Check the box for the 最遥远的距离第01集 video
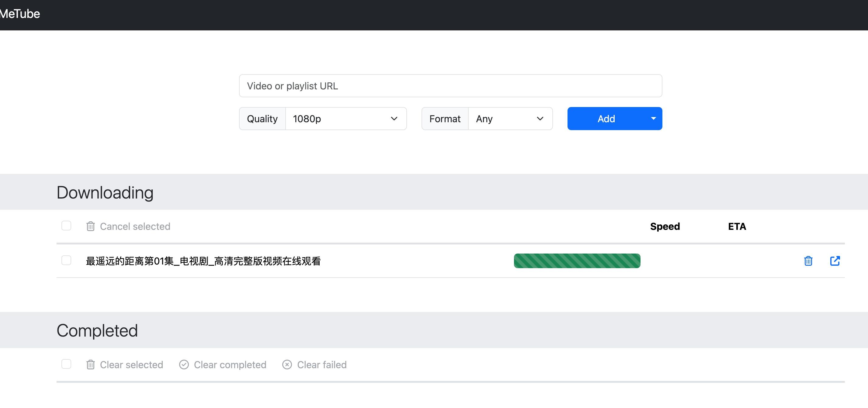 click(x=66, y=261)
